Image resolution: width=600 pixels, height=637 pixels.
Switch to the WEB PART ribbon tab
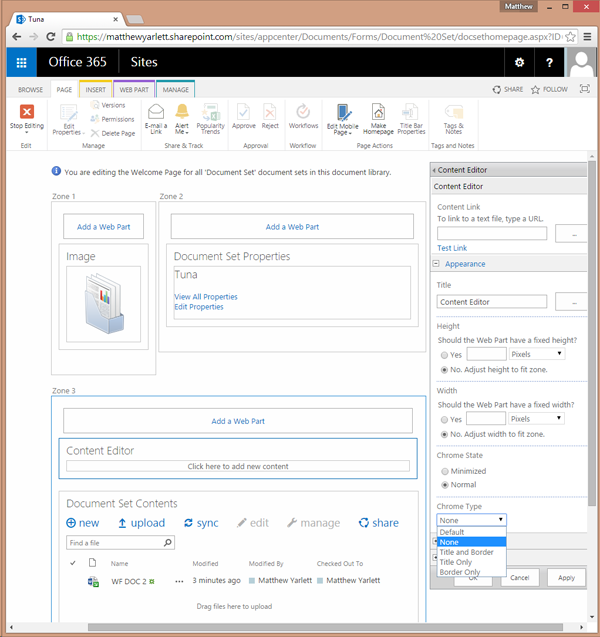click(134, 90)
